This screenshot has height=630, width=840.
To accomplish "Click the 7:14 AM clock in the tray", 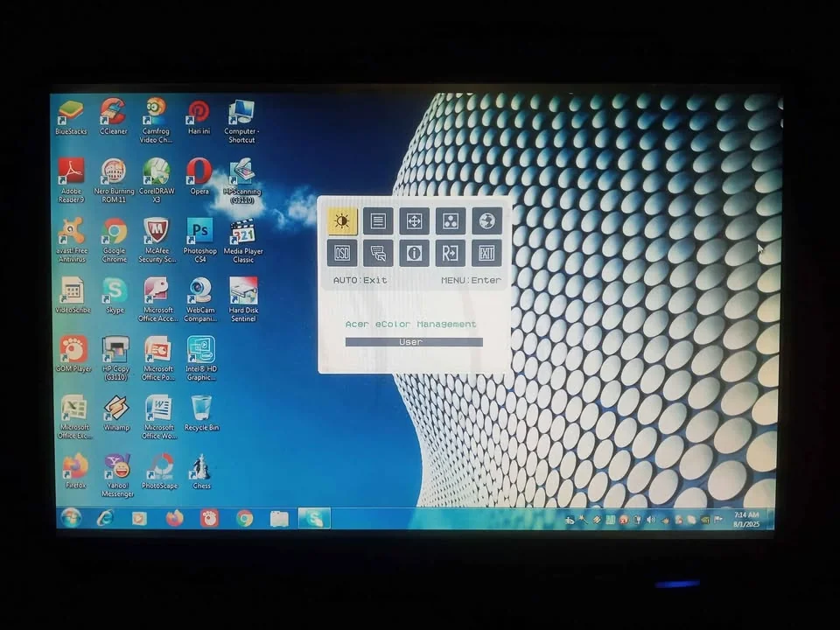I will pos(746,519).
